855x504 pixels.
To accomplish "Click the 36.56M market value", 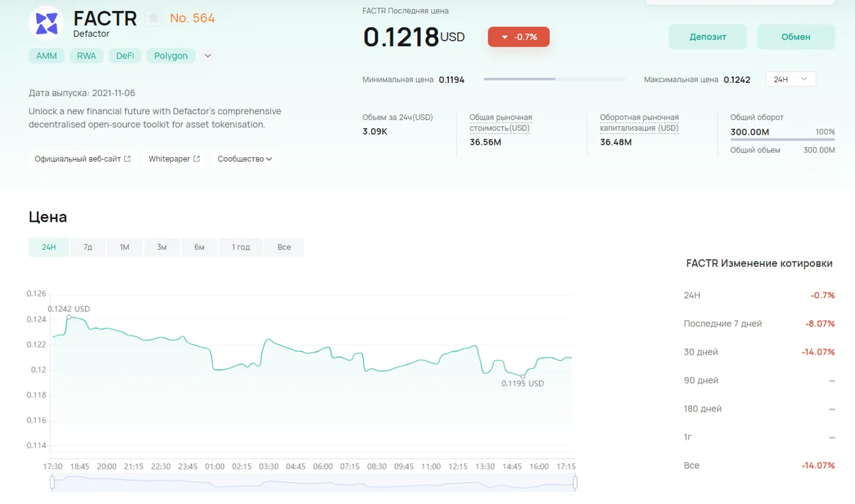I will [485, 142].
